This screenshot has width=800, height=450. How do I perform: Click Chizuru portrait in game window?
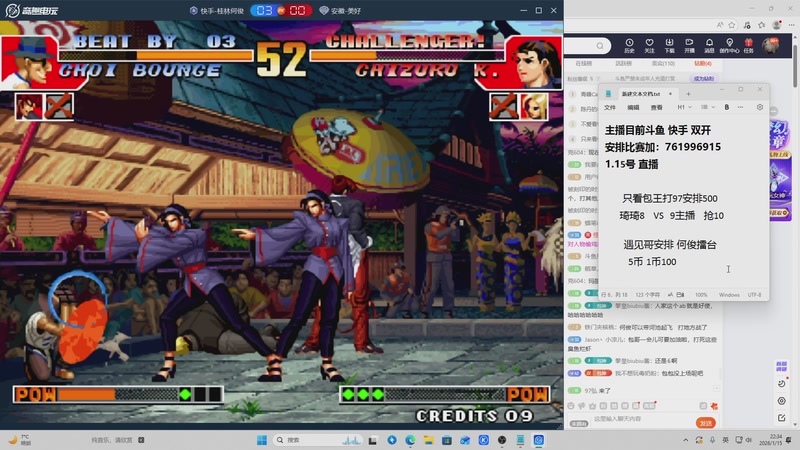[534, 62]
